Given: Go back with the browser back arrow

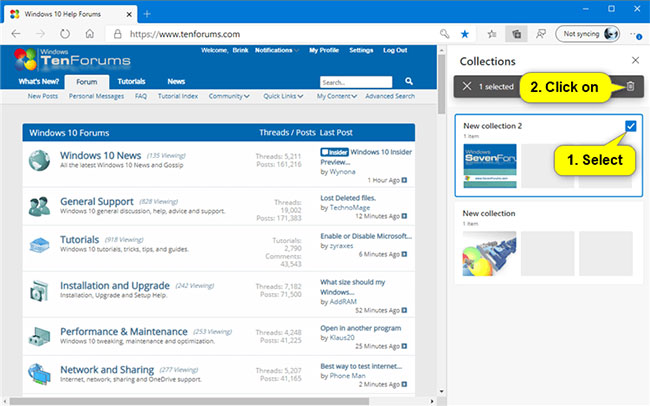Looking at the screenshot, I should click(16, 34).
